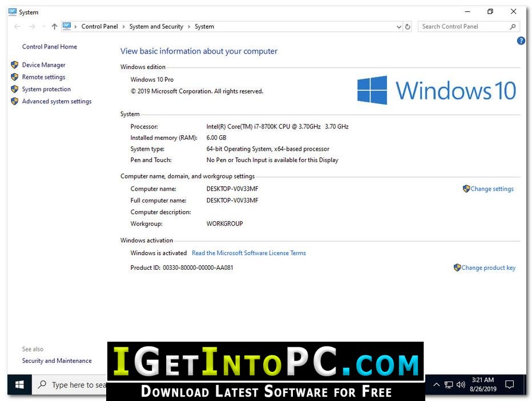The width and height of the screenshot is (532, 401).
Task: Open Help with the question mark icon
Action: click(521, 41)
